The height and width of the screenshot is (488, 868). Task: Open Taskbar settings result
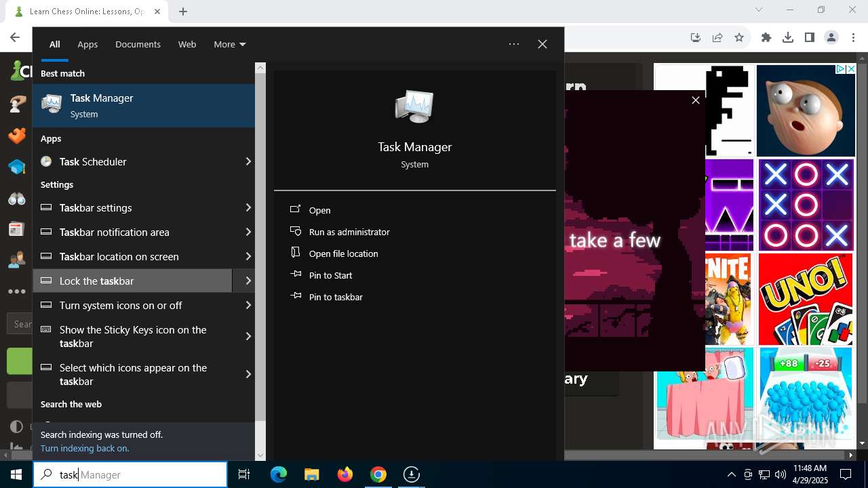132,207
